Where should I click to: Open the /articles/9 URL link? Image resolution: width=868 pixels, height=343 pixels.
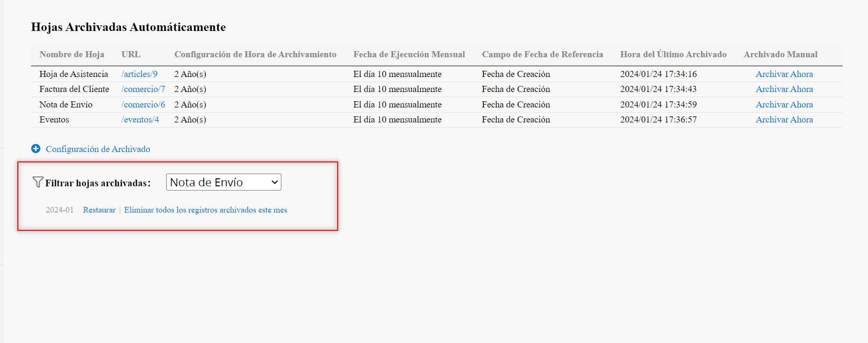[x=139, y=74]
